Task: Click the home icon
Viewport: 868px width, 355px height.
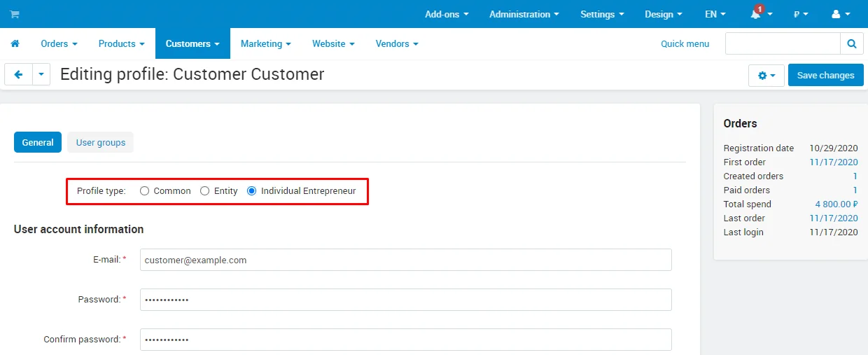Action: [x=15, y=43]
